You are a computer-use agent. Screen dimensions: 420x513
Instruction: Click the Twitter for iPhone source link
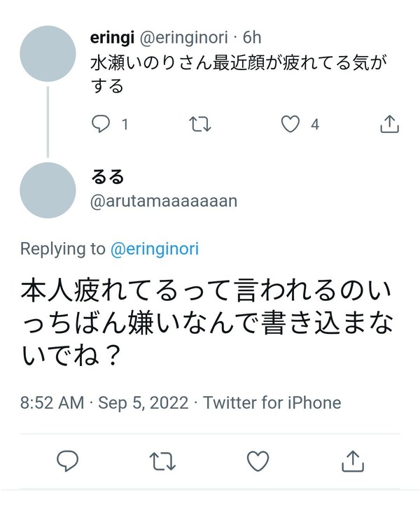(x=272, y=402)
